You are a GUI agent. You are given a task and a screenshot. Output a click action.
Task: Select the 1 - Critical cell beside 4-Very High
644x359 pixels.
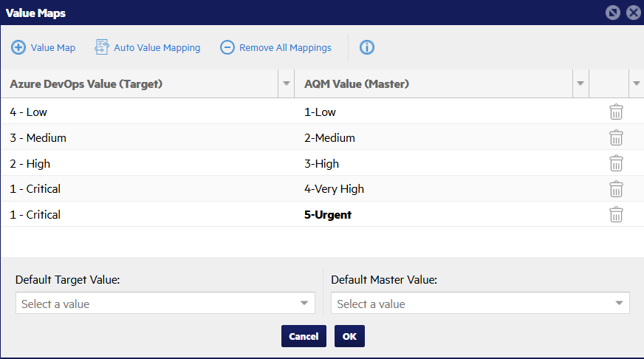(35, 189)
